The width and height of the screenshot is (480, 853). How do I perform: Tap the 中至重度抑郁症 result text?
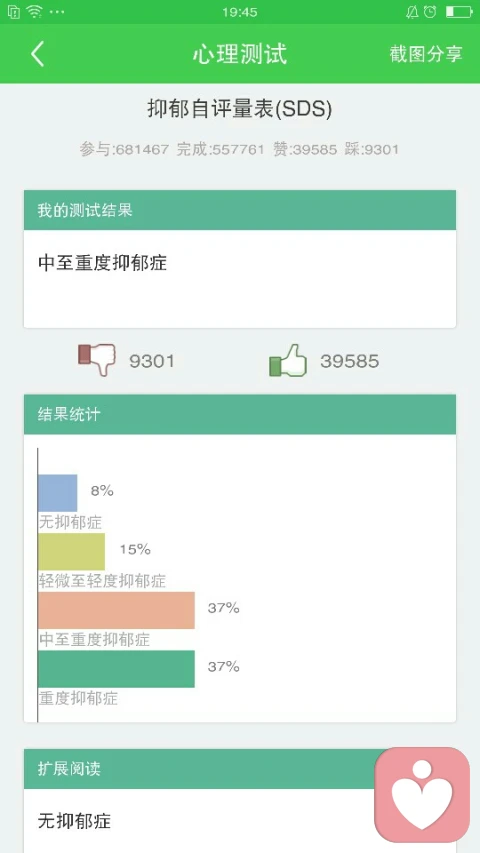[x=102, y=263]
